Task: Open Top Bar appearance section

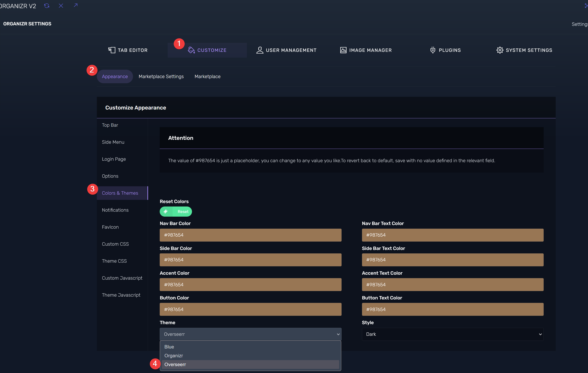Action: (x=122, y=125)
